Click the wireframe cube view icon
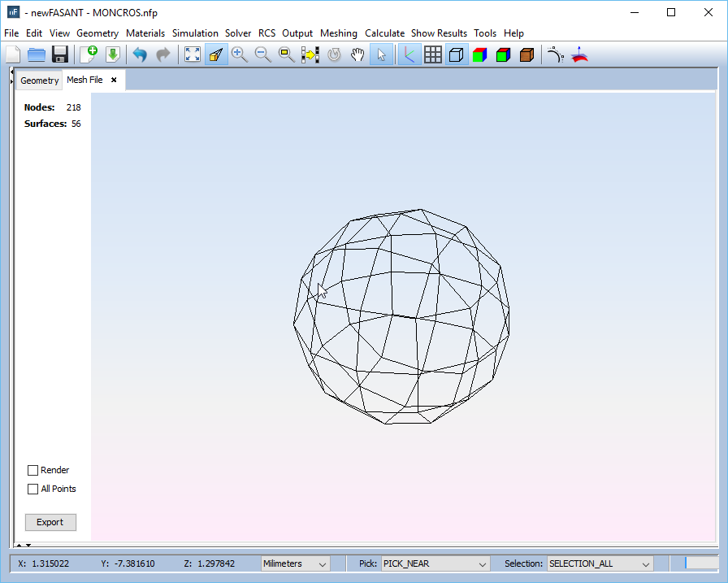 coord(457,54)
